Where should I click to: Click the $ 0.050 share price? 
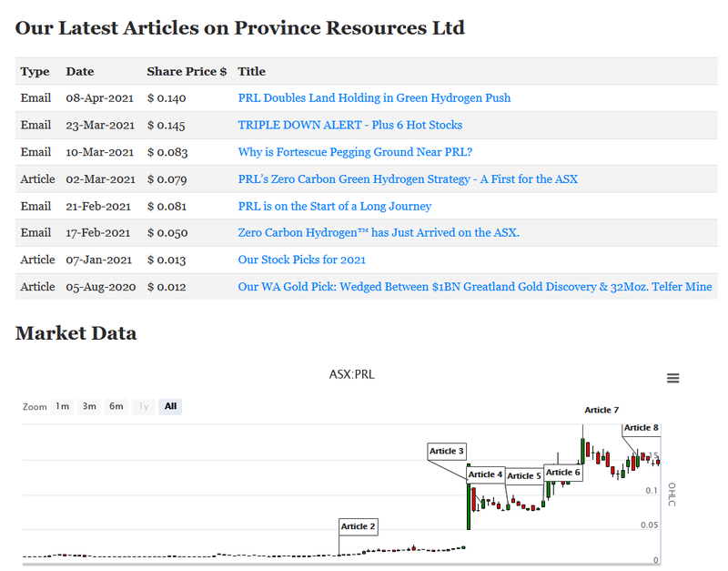tap(167, 233)
